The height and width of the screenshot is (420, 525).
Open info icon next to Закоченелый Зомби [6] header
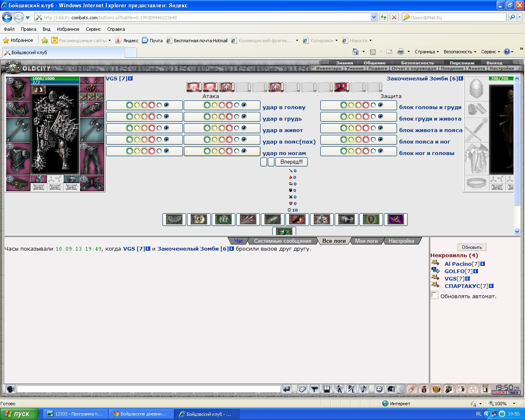(461, 78)
